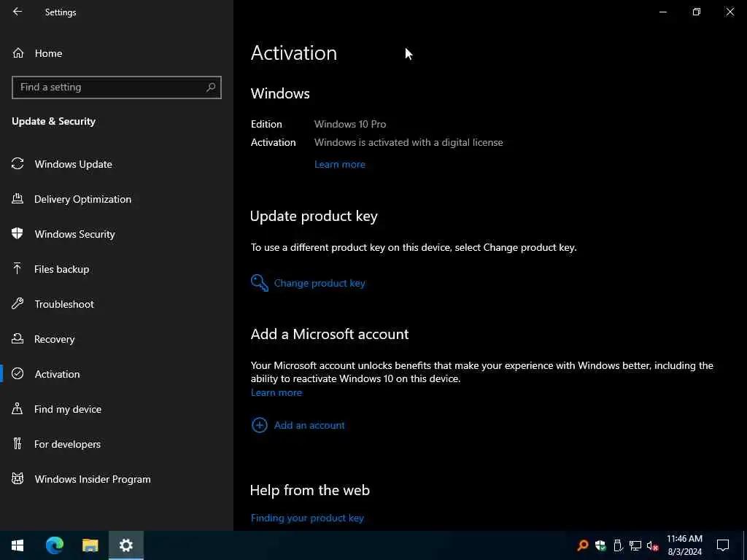The height and width of the screenshot is (560, 747).
Task: Click the muted volume tray icon
Action: point(653,545)
